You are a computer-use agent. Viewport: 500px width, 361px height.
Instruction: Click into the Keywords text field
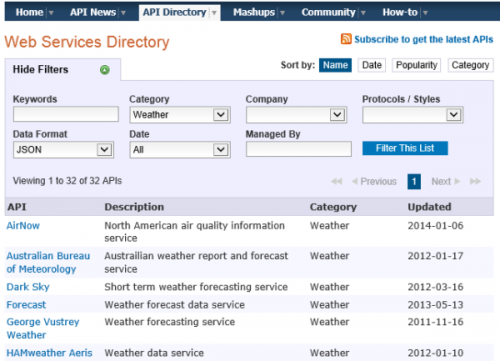click(x=66, y=114)
